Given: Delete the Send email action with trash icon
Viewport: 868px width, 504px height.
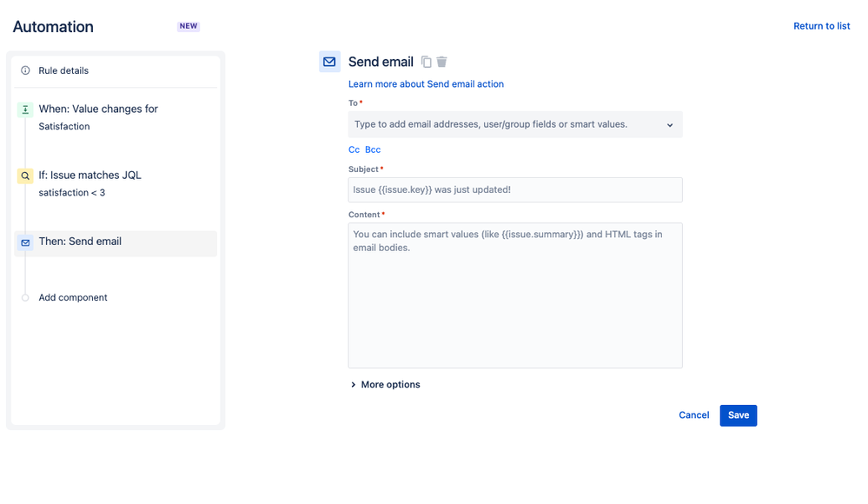Looking at the screenshot, I should (441, 62).
